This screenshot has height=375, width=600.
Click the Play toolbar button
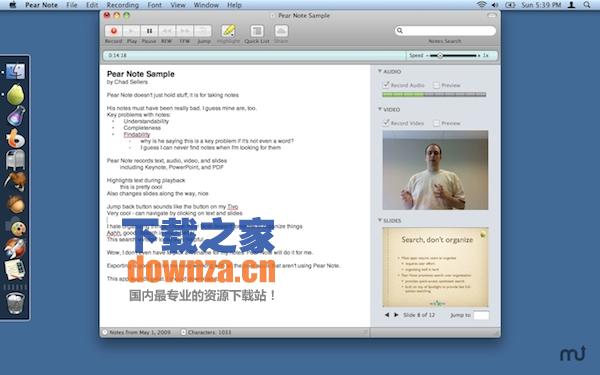pos(132,31)
